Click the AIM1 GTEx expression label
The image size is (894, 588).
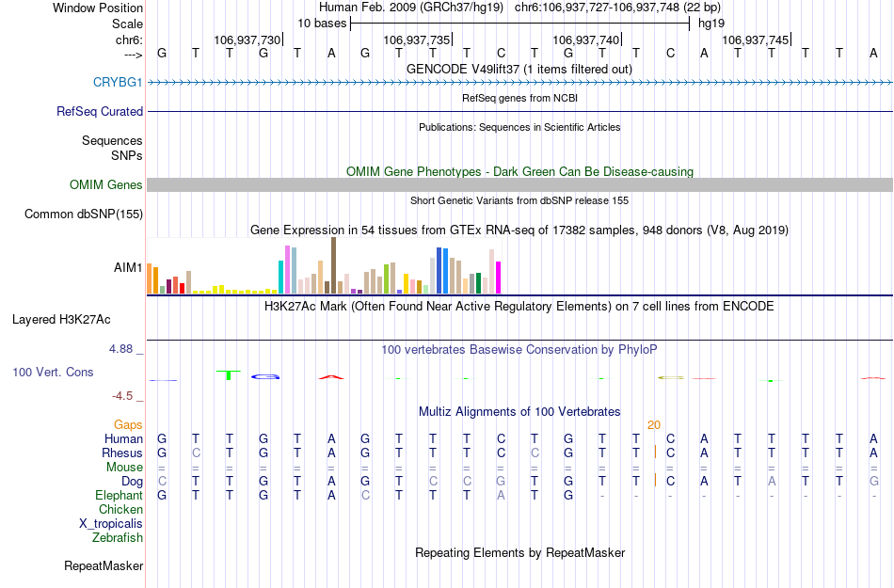[128, 267]
